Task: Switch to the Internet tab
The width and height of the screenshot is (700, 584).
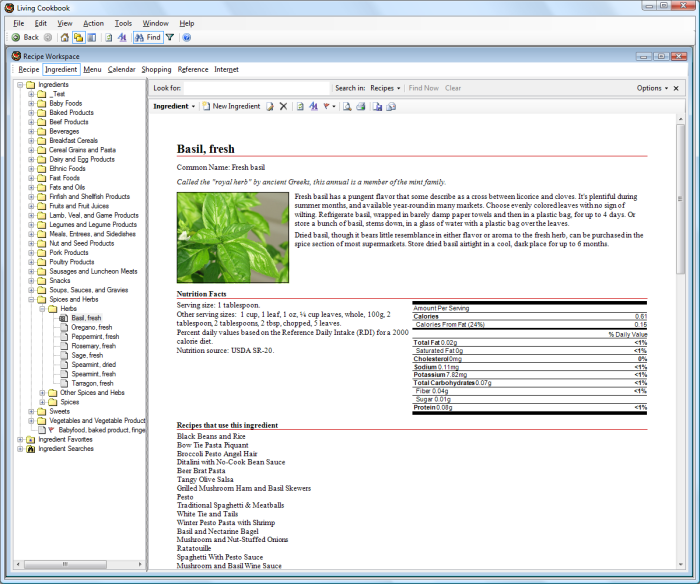Action: click(226, 69)
